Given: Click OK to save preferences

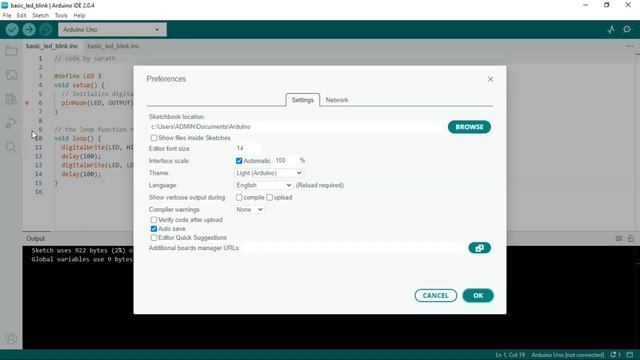Looking at the screenshot, I should pyautogui.click(x=478, y=296).
